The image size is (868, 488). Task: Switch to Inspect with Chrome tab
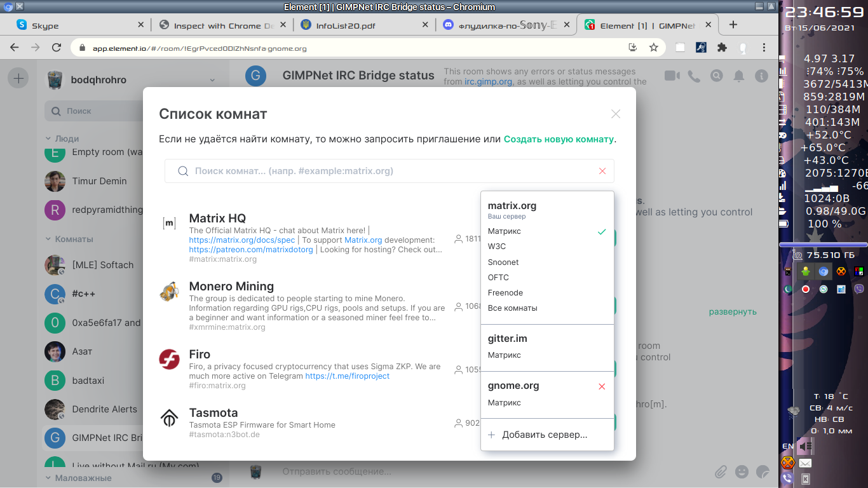click(x=222, y=25)
